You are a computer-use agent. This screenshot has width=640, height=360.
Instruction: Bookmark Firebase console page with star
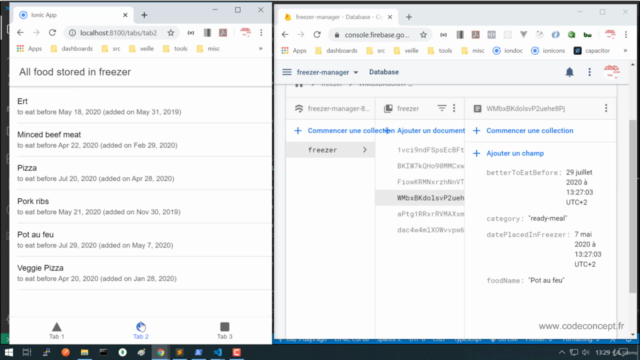click(423, 35)
